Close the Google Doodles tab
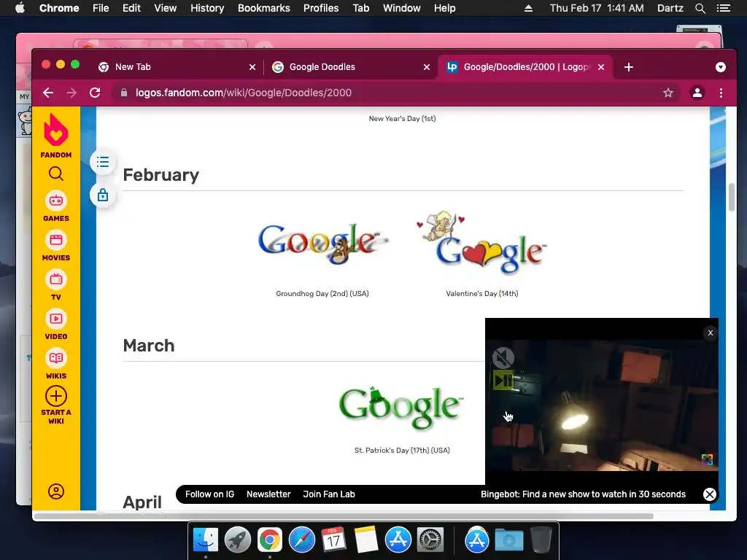The height and width of the screenshot is (560, 747). (x=427, y=67)
